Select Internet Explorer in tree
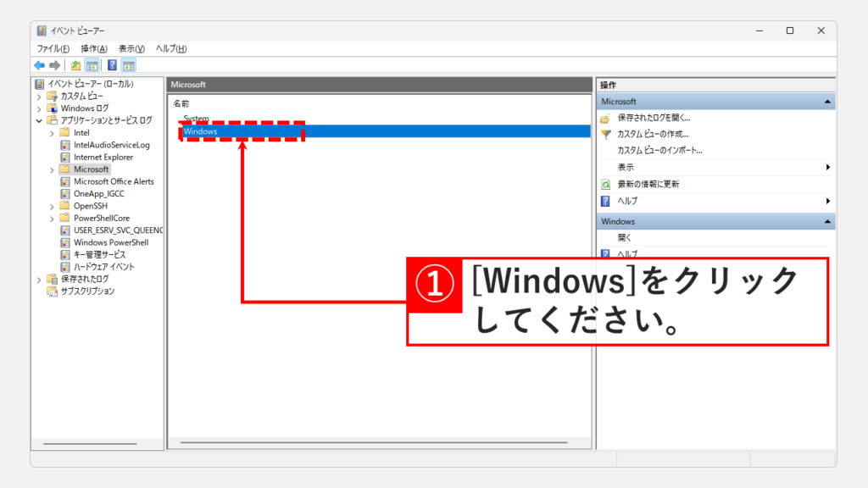 (103, 157)
